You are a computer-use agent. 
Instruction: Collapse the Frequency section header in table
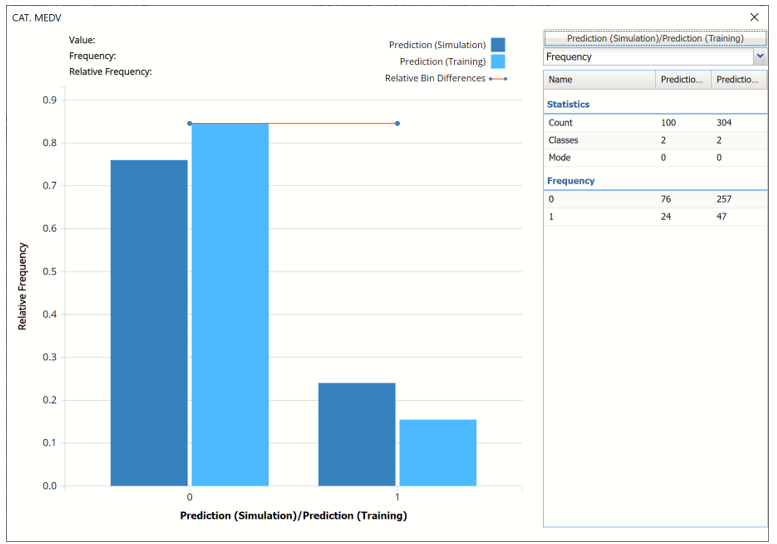click(x=571, y=181)
